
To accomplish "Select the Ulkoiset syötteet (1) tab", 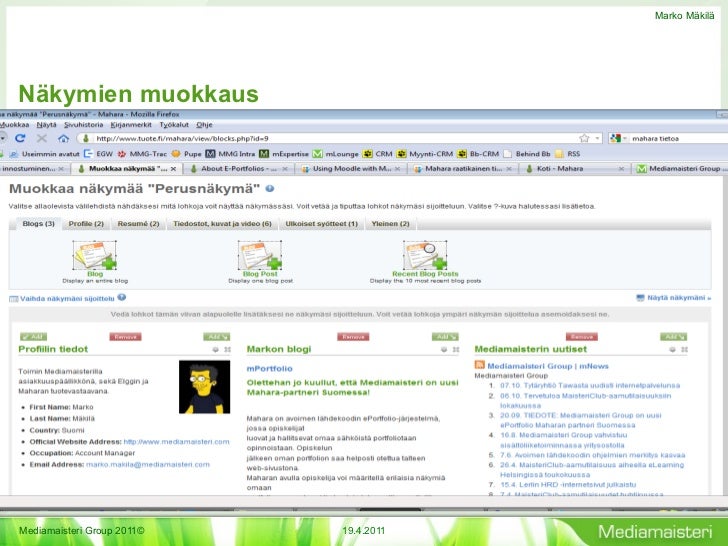I will pyautogui.click(x=321, y=224).
